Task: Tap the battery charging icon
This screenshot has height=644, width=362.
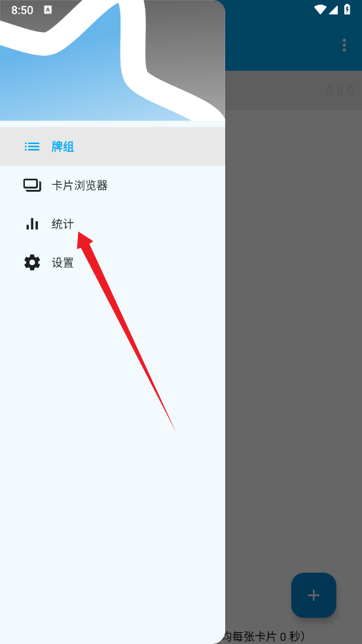Action: point(347,9)
